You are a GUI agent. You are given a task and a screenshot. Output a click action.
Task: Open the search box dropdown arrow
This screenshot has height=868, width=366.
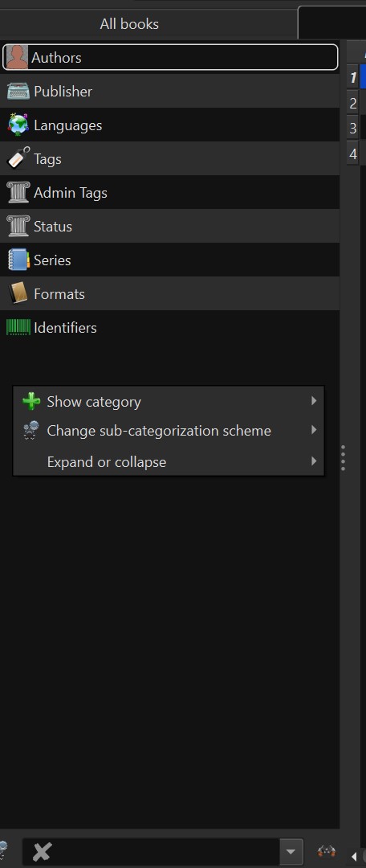coord(291,851)
